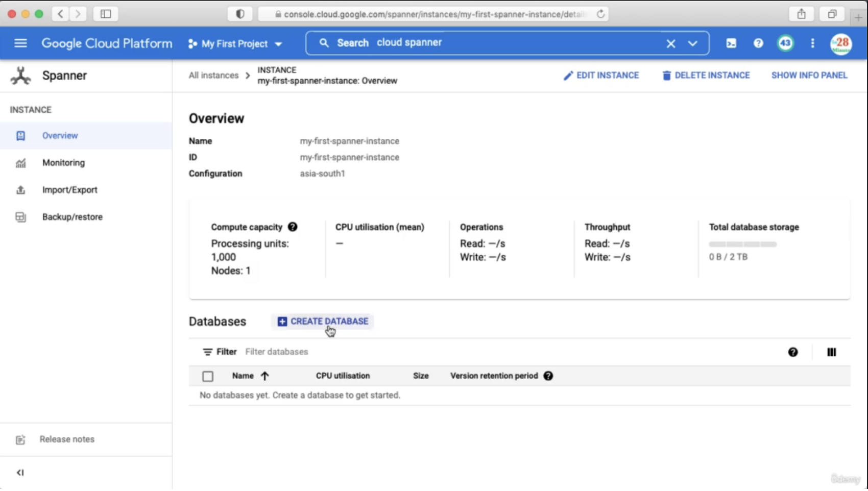Viewport: 868px width, 491px height.
Task: Reload the page in address bar
Action: click(x=600, y=14)
